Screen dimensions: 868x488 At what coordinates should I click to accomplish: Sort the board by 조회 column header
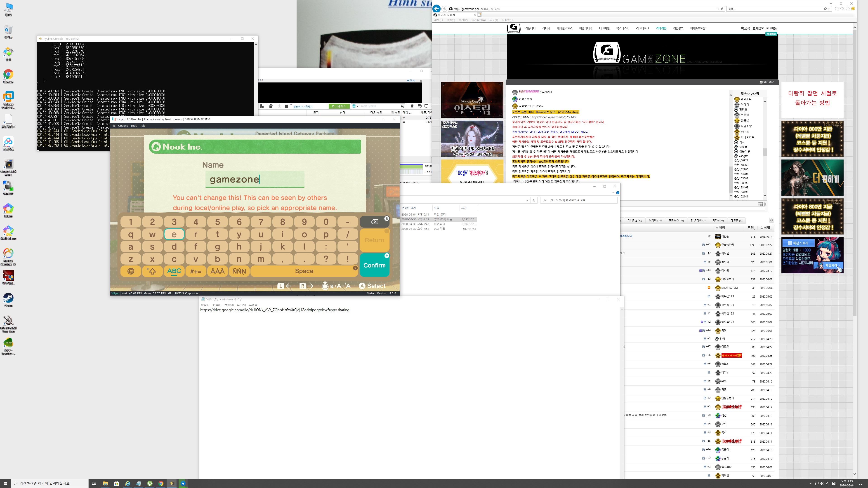click(750, 228)
